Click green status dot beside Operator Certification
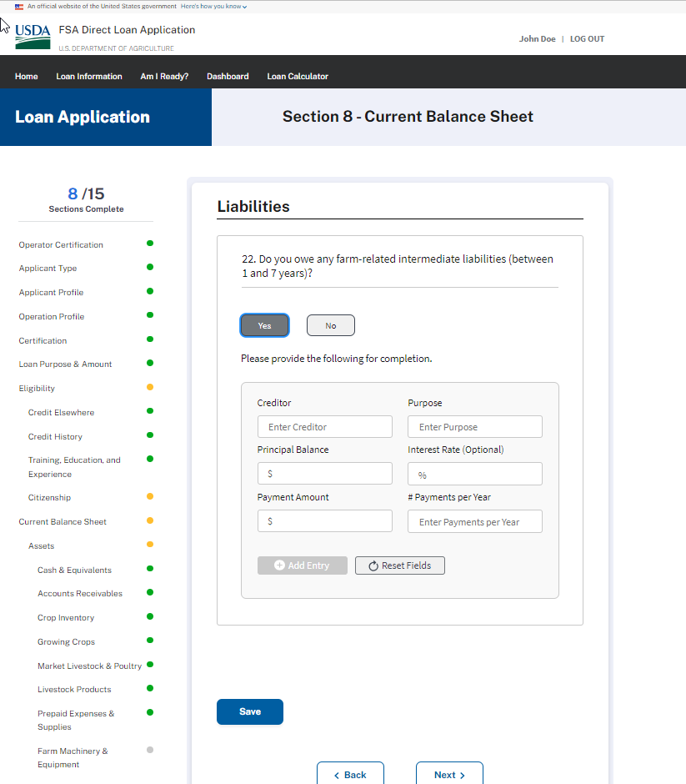 [150, 244]
